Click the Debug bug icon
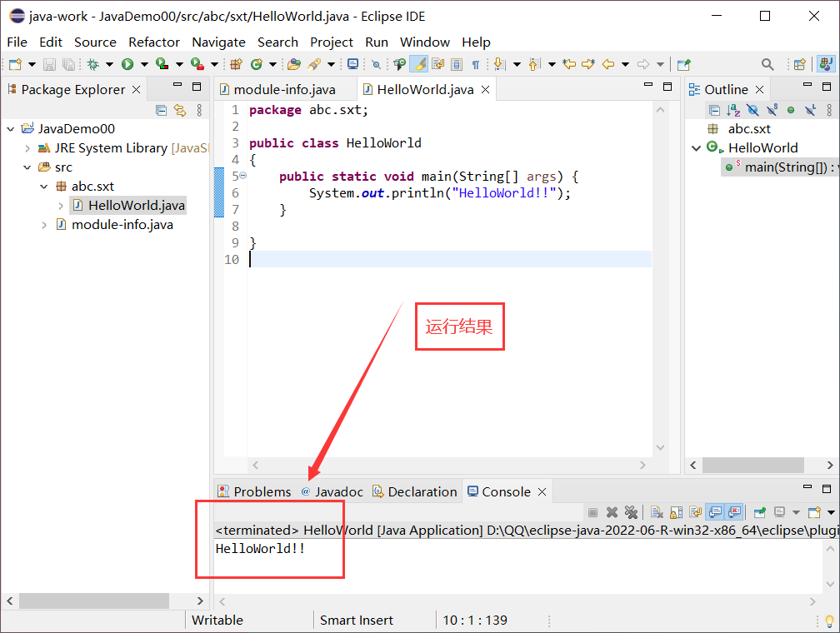 pos(93,65)
